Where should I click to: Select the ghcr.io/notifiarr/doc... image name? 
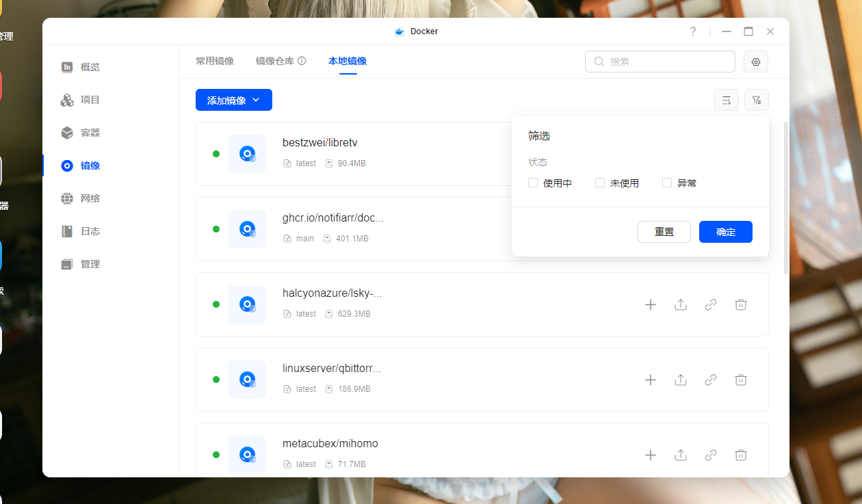tap(333, 218)
